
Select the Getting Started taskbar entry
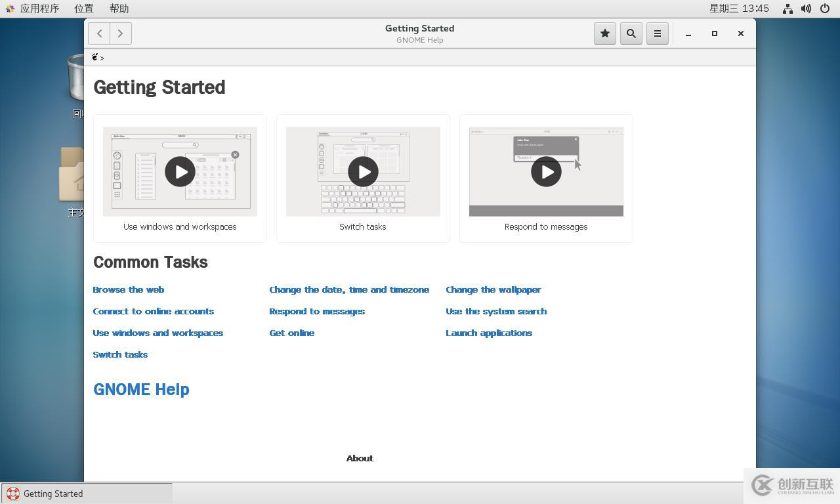[x=87, y=493]
